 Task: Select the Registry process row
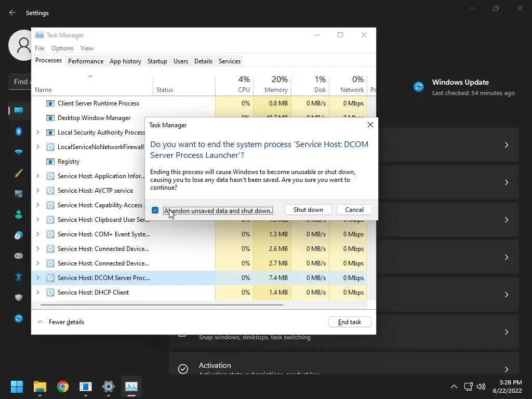pyautogui.click(x=88, y=162)
